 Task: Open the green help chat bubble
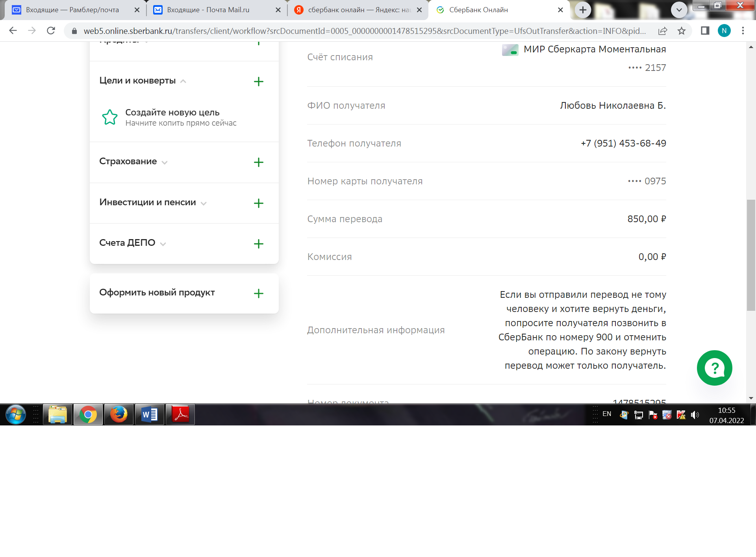point(714,368)
